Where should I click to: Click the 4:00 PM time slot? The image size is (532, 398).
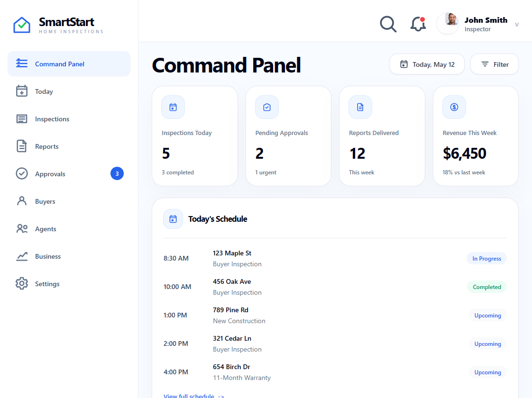(176, 372)
